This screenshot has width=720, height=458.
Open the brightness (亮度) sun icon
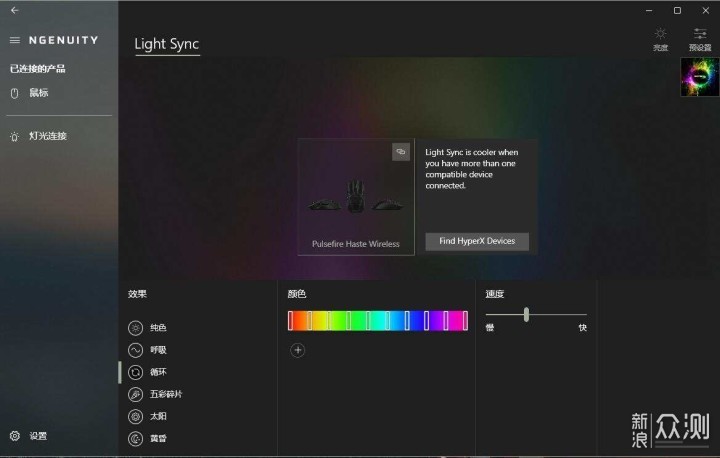(x=660, y=34)
